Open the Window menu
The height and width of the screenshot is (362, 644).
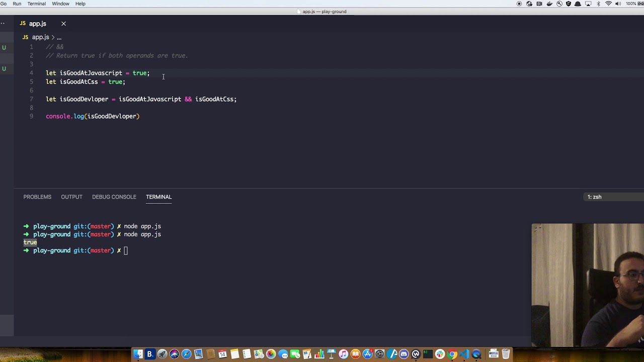60,4
